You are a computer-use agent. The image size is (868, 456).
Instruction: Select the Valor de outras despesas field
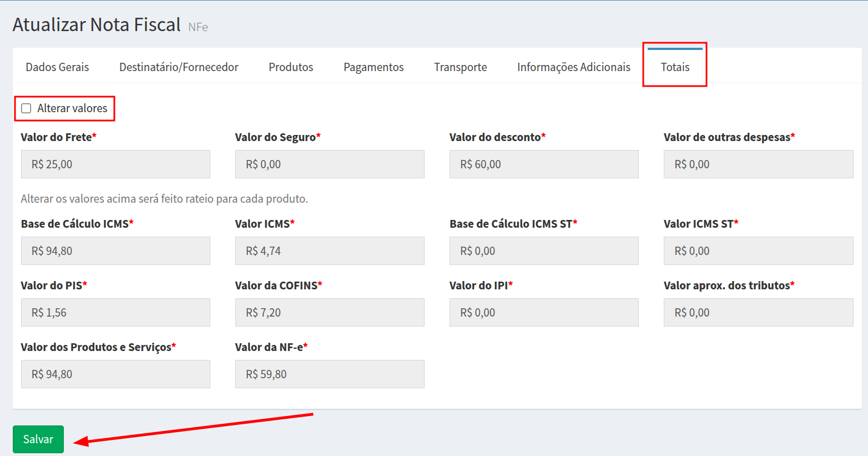[x=758, y=164]
